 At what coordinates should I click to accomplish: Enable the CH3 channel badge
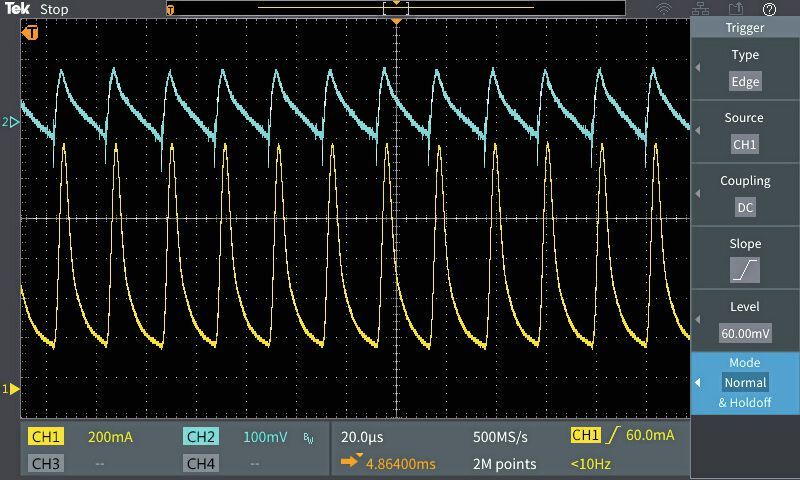click(x=46, y=464)
